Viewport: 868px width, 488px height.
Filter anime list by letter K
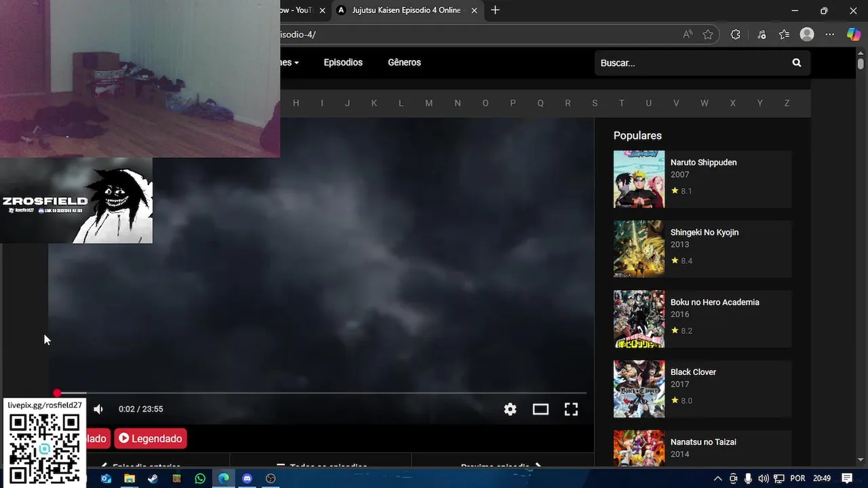click(x=374, y=103)
